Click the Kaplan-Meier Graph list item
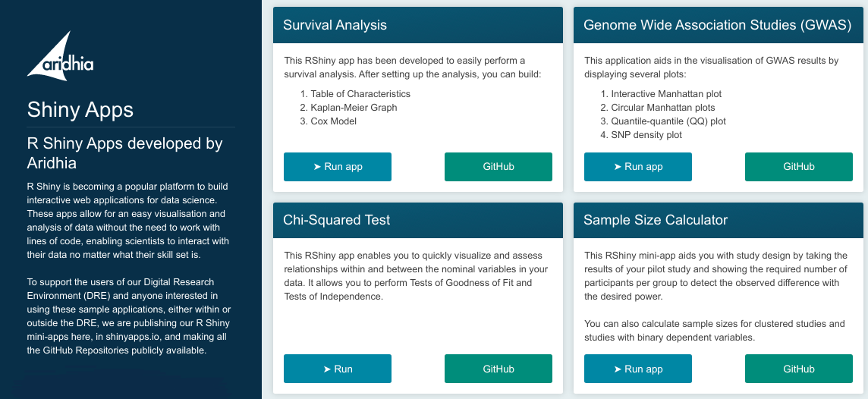 354,108
